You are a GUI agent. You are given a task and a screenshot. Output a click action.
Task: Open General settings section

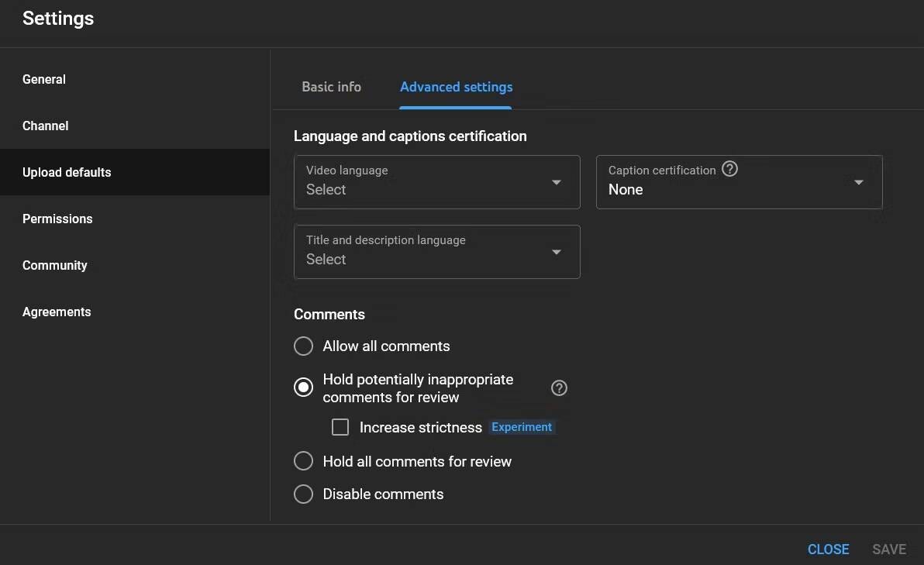44,79
